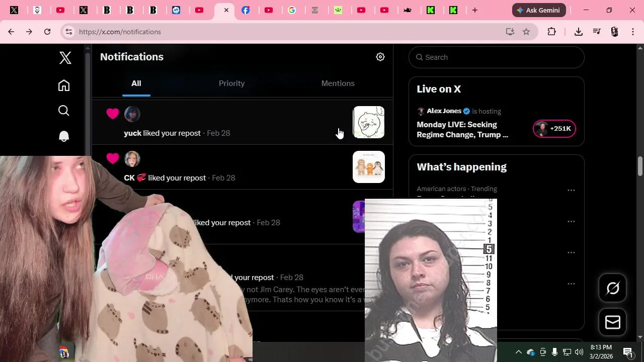
Task: Switch to the Google browser tab
Action: click(292, 10)
